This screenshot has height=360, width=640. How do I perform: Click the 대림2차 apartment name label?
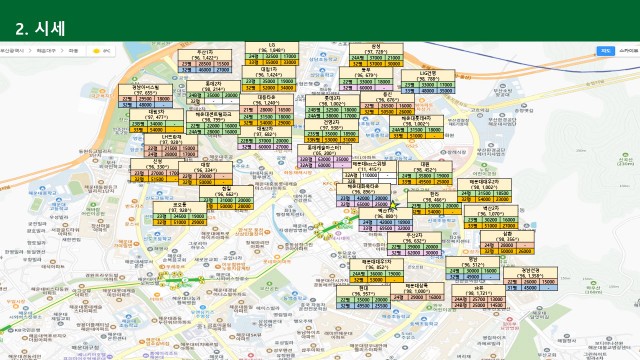264,129
